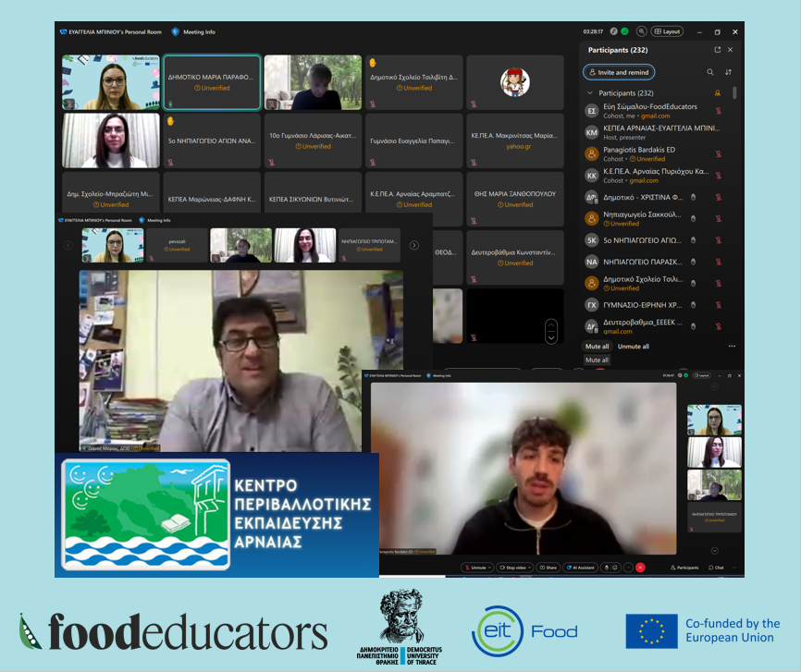Select the ΔΗΜΟΤΙΚΟ ΜΑΡΙΑ ΠΑΡΑΦΟ video tile
801x672 pixels.
coord(212,82)
